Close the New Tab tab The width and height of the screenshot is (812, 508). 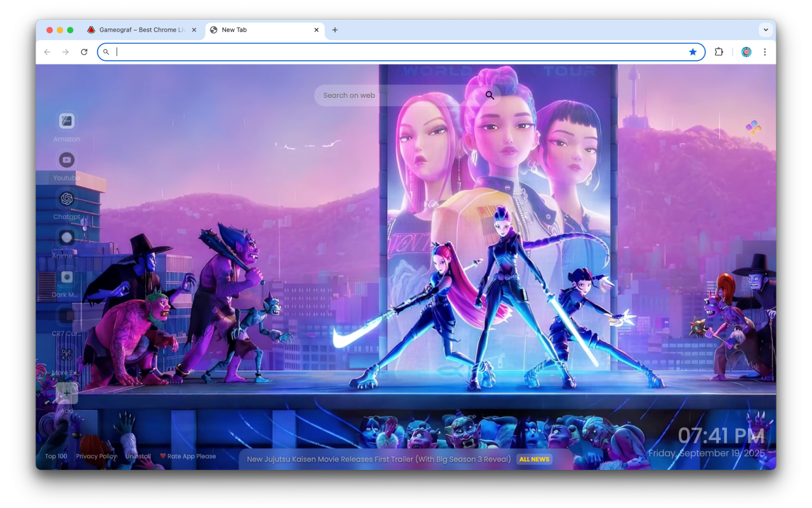click(x=317, y=30)
